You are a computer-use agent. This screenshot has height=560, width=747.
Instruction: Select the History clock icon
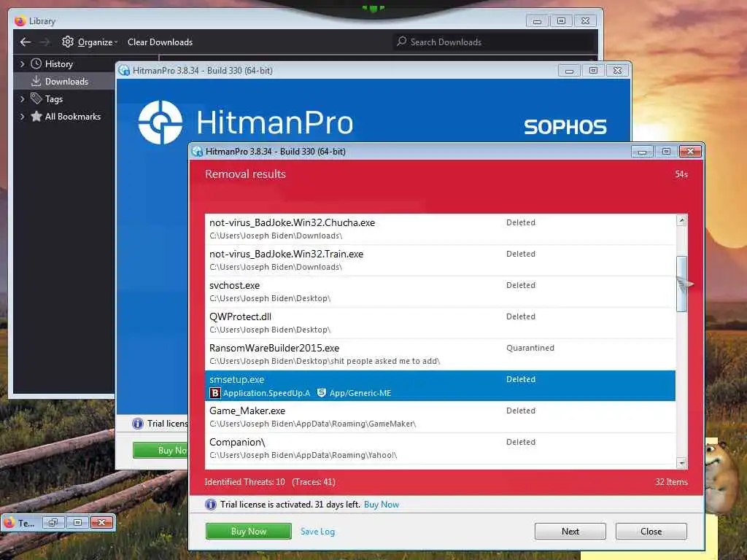click(36, 63)
